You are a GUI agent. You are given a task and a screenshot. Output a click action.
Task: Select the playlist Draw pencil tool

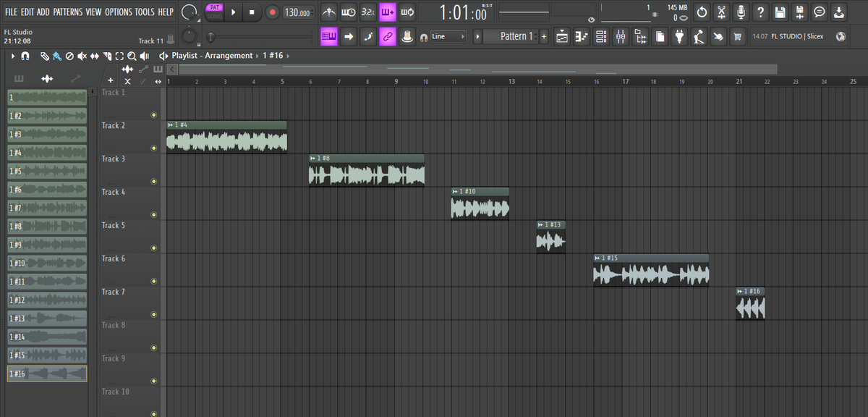44,56
